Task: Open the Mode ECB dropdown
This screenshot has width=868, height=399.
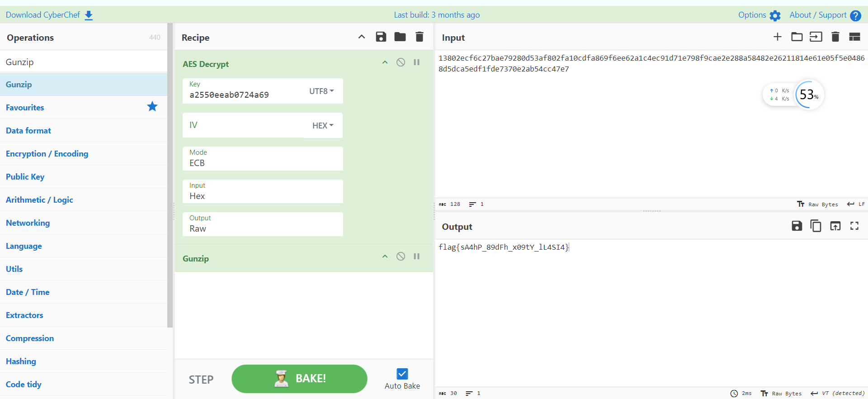Action: (x=263, y=159)
